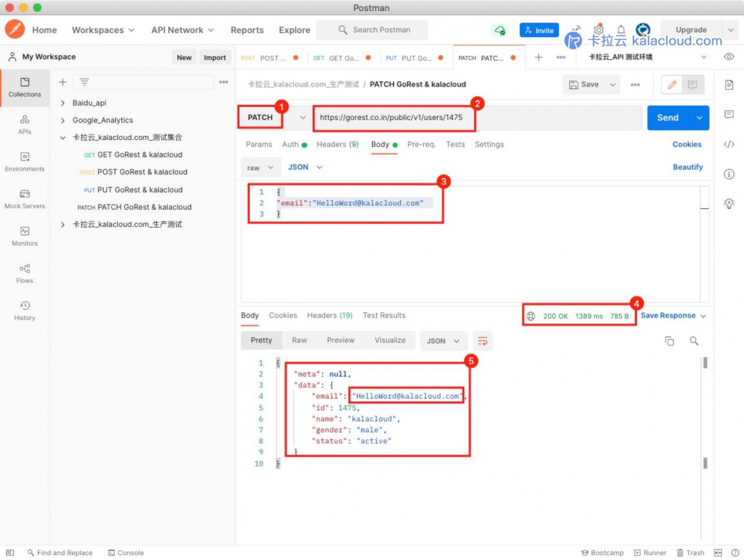The height and width of the screenshot is (560, 744).
Task: Copy the response body with copy icon
Action: point(670,341)
